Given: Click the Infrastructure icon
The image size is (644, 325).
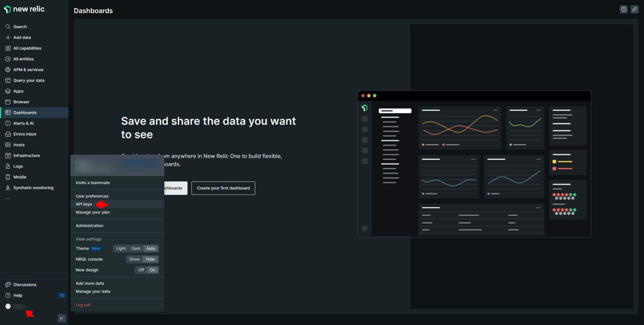Looking at the screenshot, I should click(x=8, y=156).
